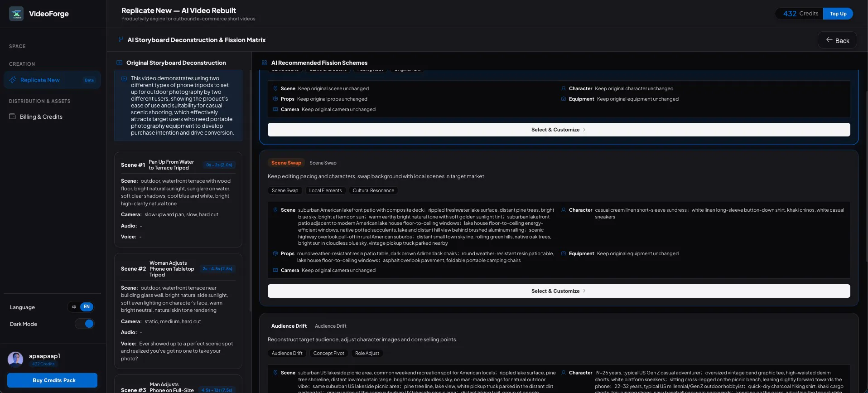Click the video summary description icon
868x393 pixels.
pos(124,78)
